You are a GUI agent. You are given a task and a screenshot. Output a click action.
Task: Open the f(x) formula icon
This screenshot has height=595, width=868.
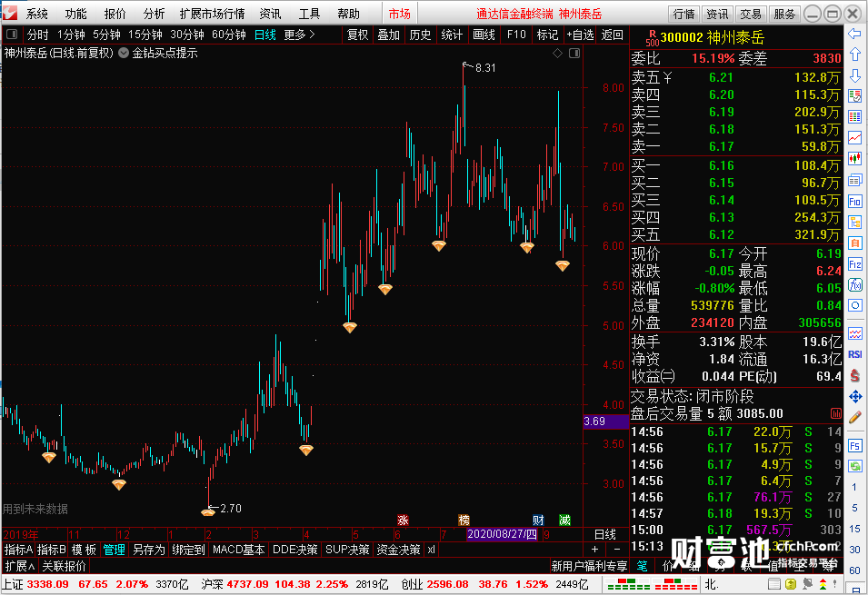(854, 285)
